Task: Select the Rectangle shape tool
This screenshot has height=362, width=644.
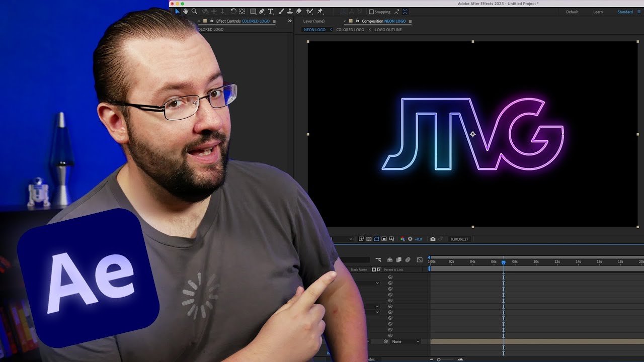Action: point(253,11)
